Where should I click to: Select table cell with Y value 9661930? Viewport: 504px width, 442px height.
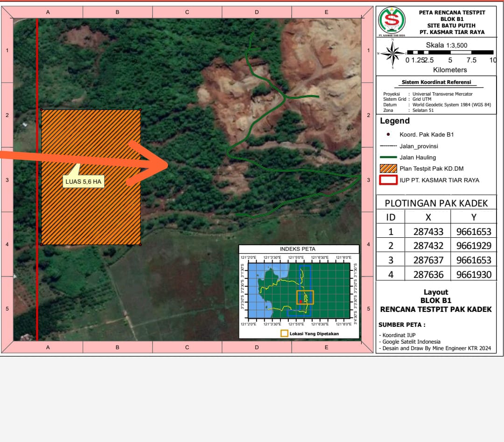pyautogui.click(x=474, y=275)
